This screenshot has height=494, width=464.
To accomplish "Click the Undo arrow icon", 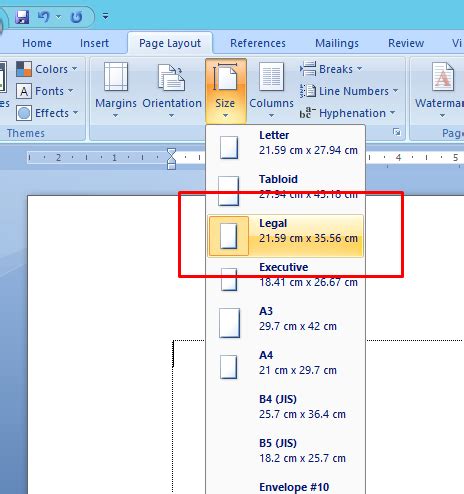I will [x=44, y=16].
